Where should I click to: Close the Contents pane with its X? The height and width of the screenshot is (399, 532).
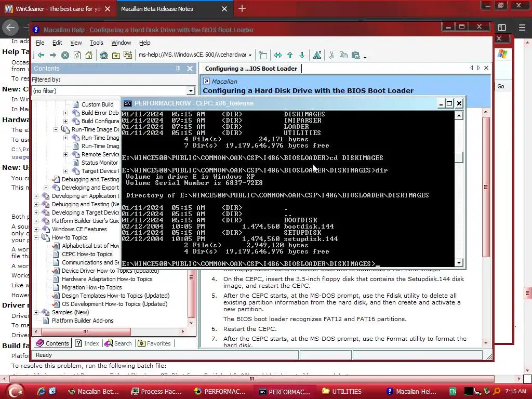[x=190, y=69]
